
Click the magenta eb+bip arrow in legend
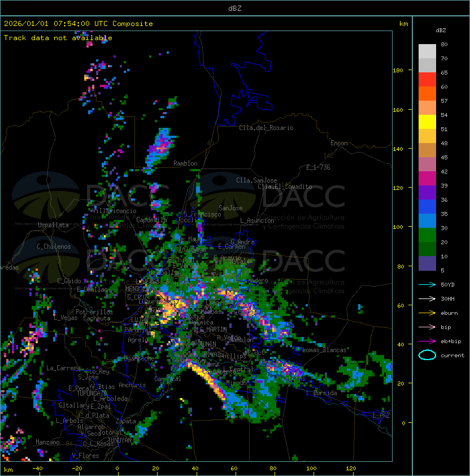[x=427, y=341]
